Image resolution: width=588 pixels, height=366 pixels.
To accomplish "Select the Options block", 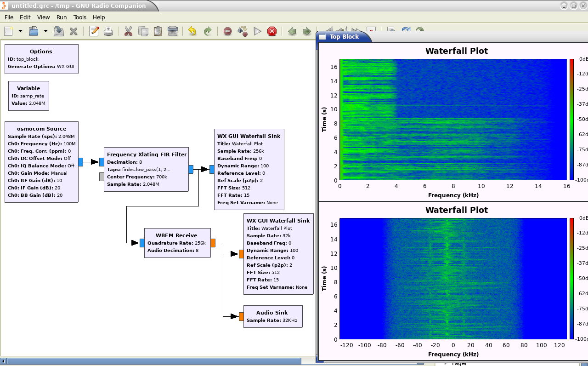I will [x=41, y=59].
